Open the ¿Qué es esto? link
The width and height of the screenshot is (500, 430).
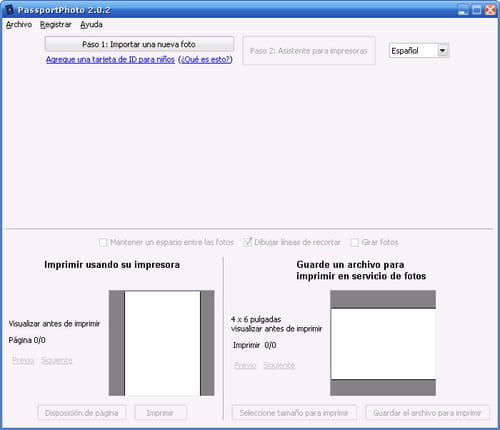point(205,59)
